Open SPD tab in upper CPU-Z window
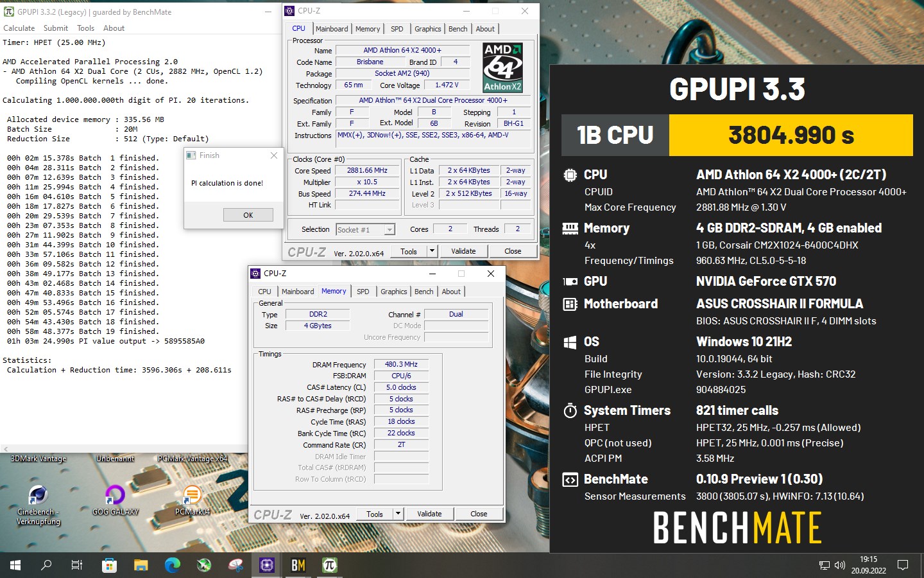The image size is (924, 578). click(x=397, y=29)
